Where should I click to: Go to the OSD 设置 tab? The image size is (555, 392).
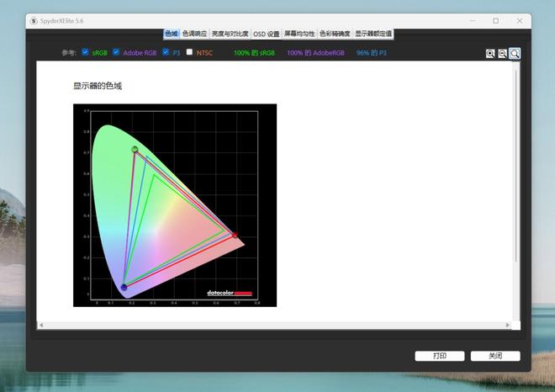pyautogui.click(x=267, y=34)
